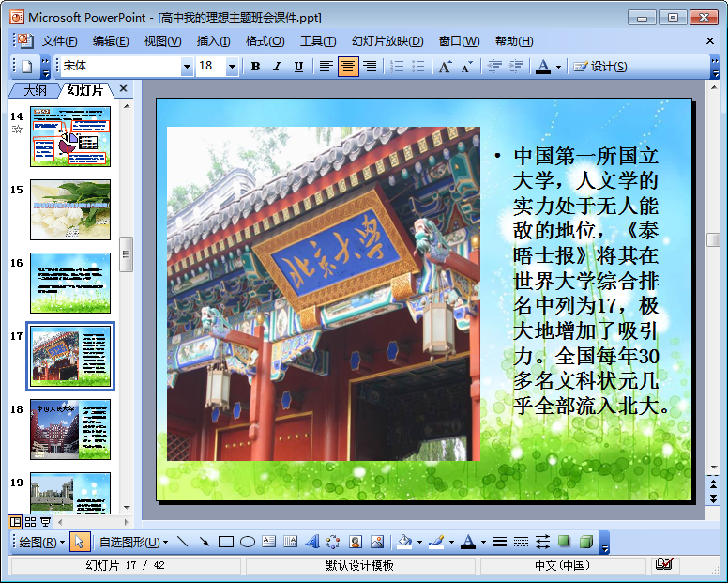Open line color dropdown arrow
Screen dimensions: 728x583
pyautogui.click(x=451, y=542)
